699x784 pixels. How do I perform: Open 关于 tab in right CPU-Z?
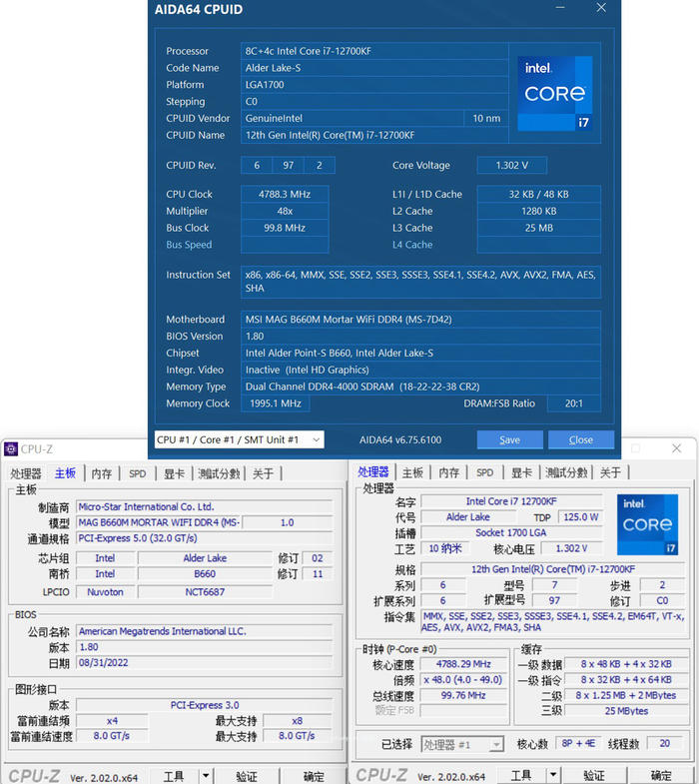(x=610, y=472)
